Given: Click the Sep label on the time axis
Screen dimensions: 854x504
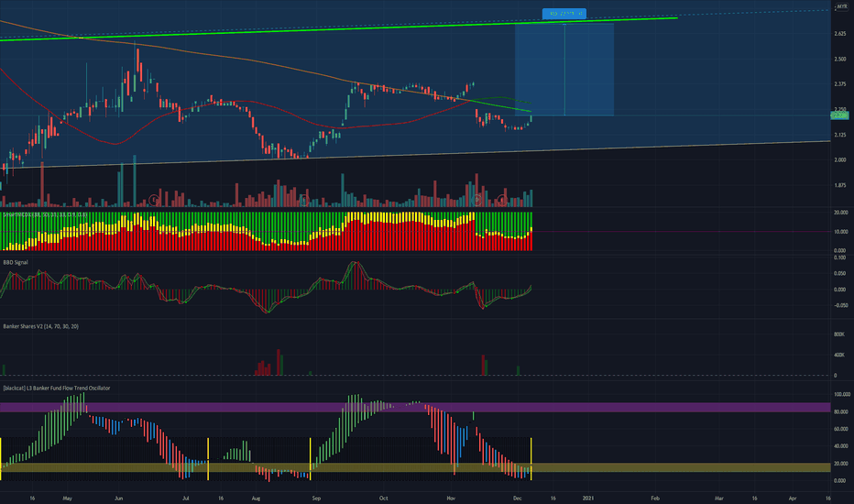Looking at the screenshot, I should click(x=316, y=498).
